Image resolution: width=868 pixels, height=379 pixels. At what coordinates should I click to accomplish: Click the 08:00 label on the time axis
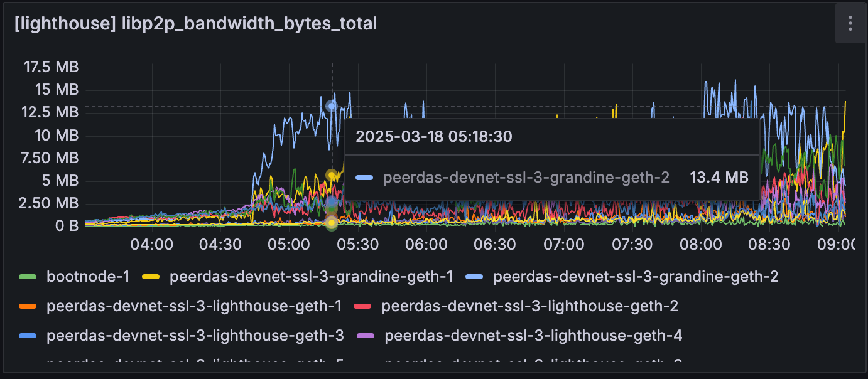click(x=700, y=243)
